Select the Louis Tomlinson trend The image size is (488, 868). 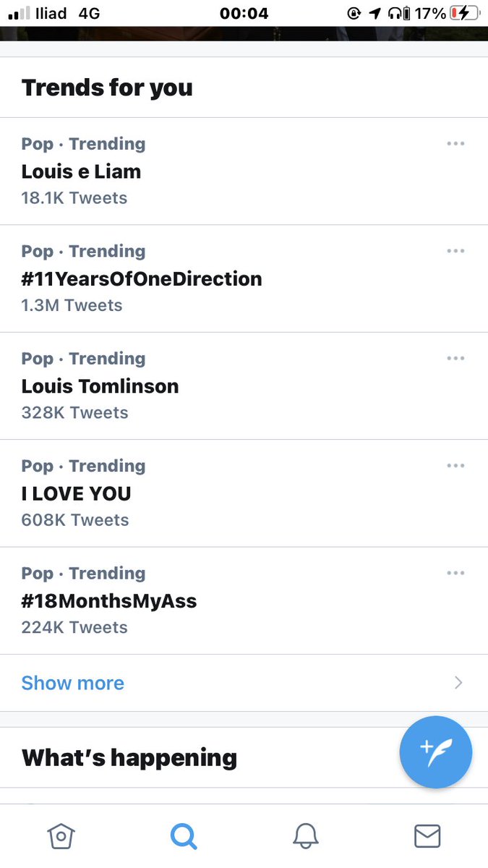[x=244, y=386]
